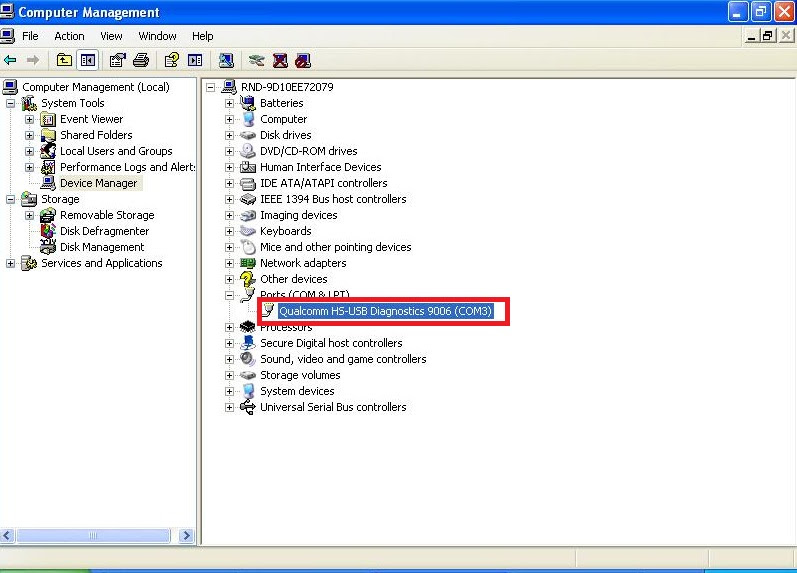Image resolution: width=797 pixels, height=573 pixels.
Task: Select Removable Storage tree item
Action: [x=107, y=215]
